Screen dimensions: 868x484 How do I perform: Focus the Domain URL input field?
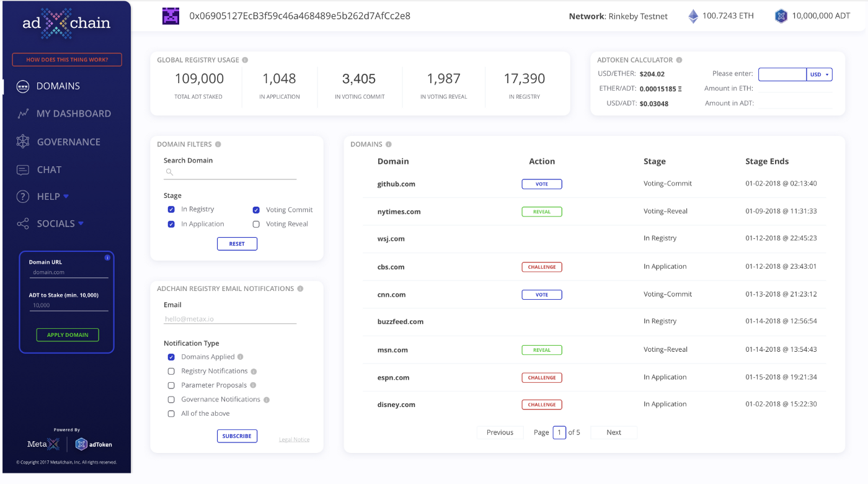pyautogui.click(x=68, y=272)
